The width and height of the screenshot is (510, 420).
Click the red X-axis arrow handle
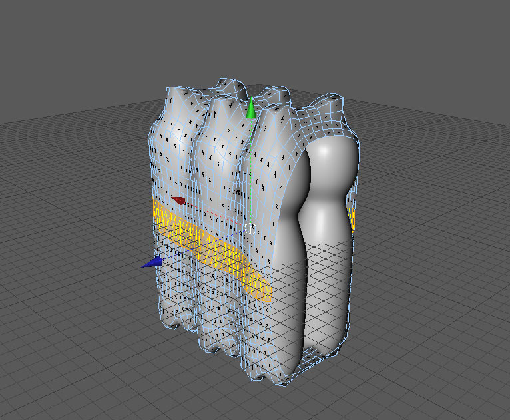[x=178, y=200]
